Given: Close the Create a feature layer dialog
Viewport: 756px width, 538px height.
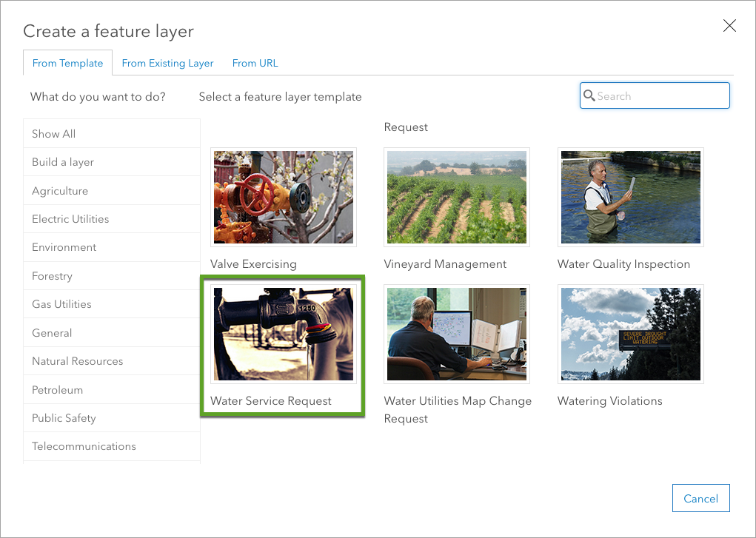Looking at the screenshot, I should (729, 26).
